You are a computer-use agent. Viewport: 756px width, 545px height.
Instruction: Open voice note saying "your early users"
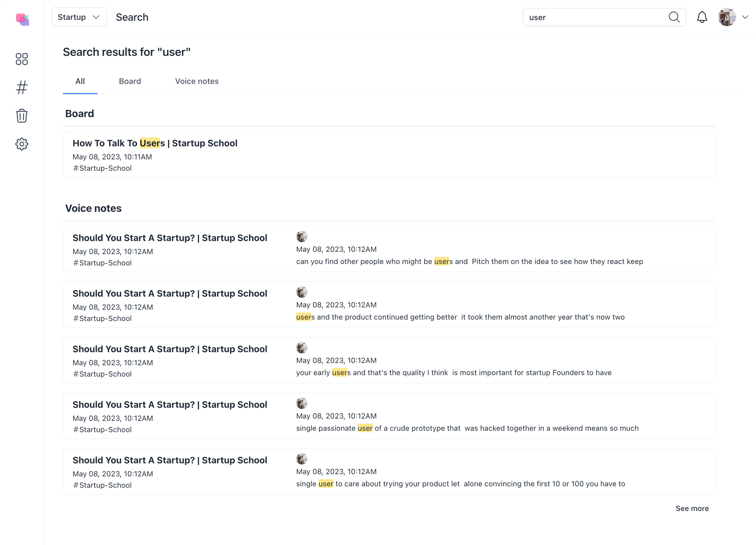pos(389,360)
